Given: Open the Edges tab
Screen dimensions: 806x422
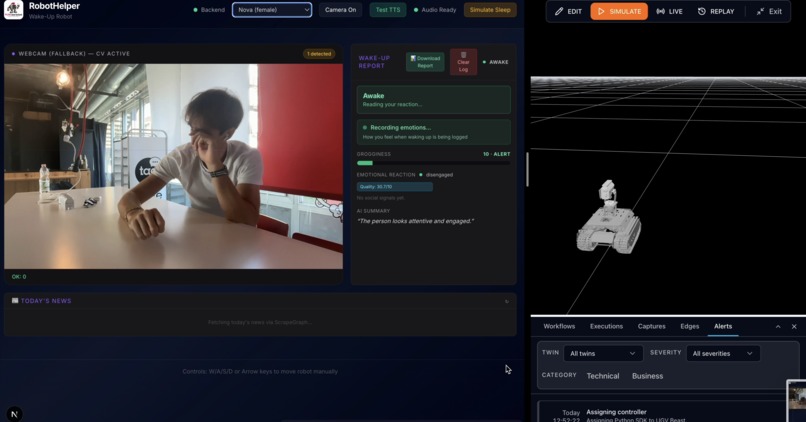Looking at the screenshot, I should tap(689, 326).
